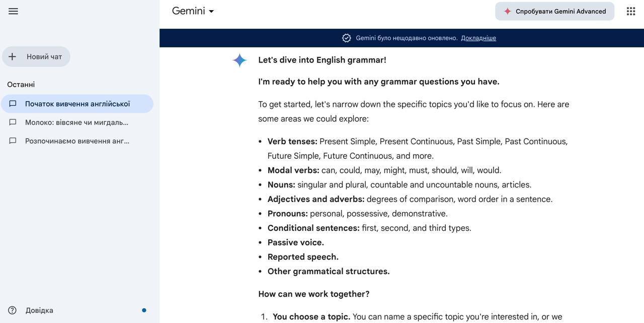The width and height of the screenshot is (644, 323).
Task: Follow the Докладніше link
Action: coord(478,38)
